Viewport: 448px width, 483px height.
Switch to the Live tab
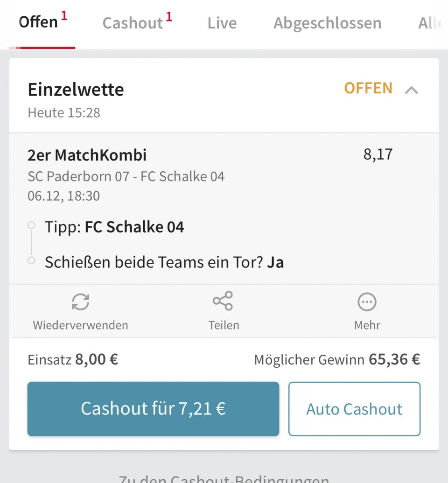[222, 23]
